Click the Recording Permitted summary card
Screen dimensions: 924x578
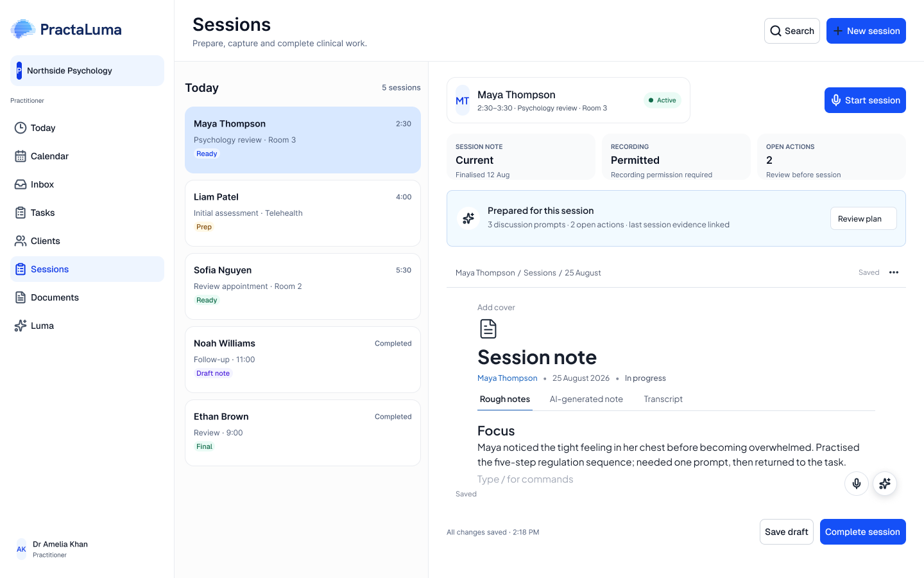pyautogui.click(x=676, y=157)
